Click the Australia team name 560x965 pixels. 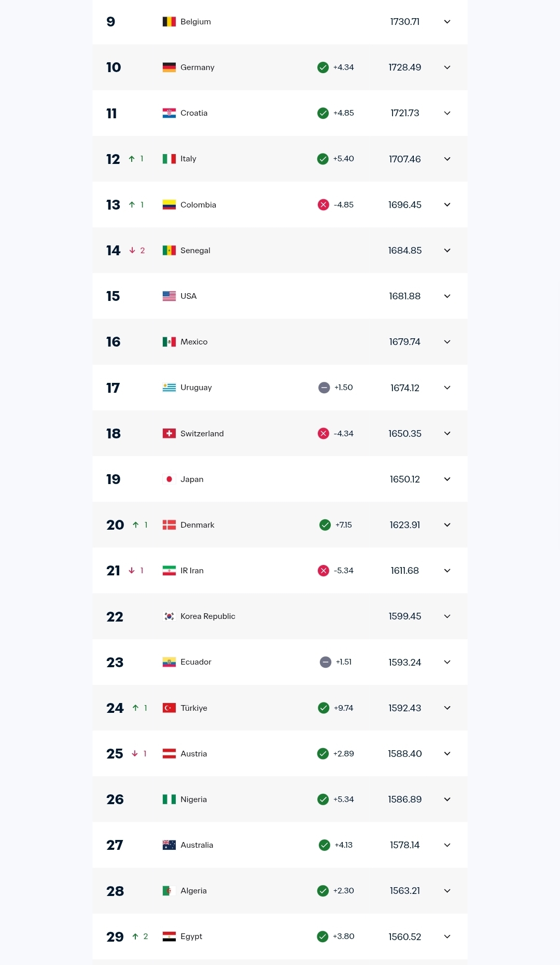click(197, 845)
